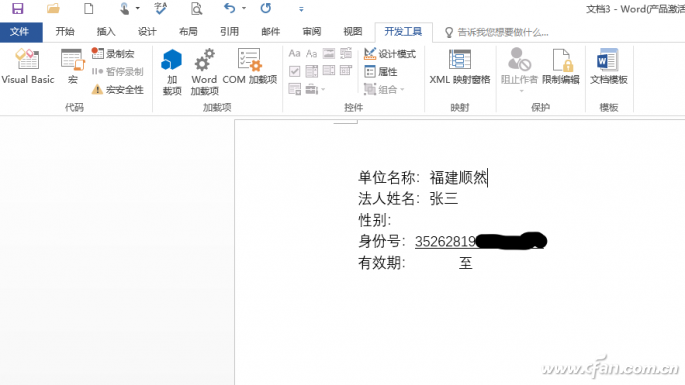685x385 pixels.
Task: Open 限制编辑 restrict editing pane
Action: click(561, 66)
